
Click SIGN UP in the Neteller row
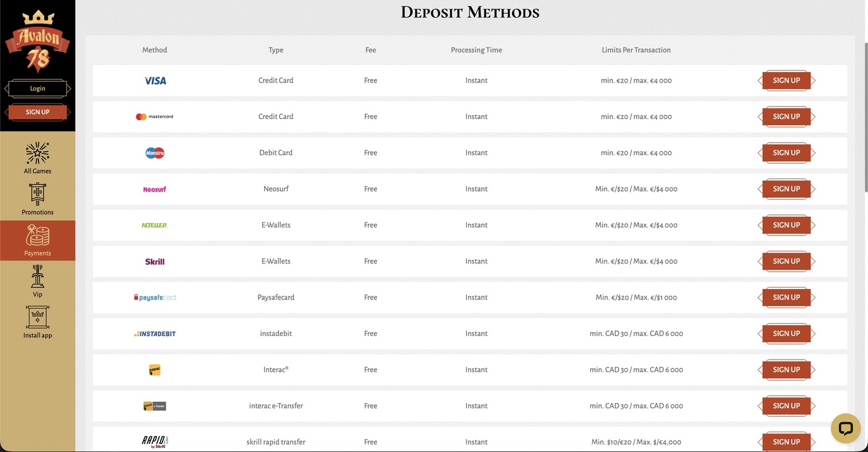coord(786,225)
